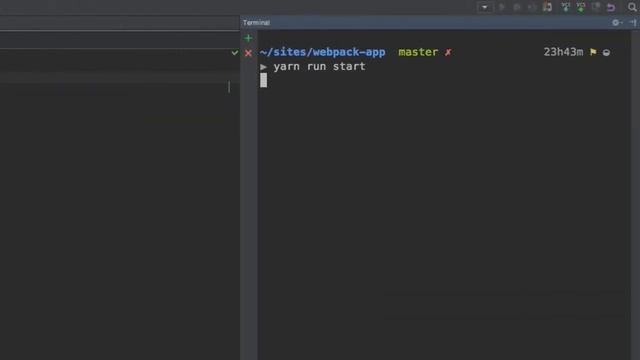Image resolution: width=640 pixels, height=360 pixels.
Task: Click the terminal block cursor
Action: point(264,80)
